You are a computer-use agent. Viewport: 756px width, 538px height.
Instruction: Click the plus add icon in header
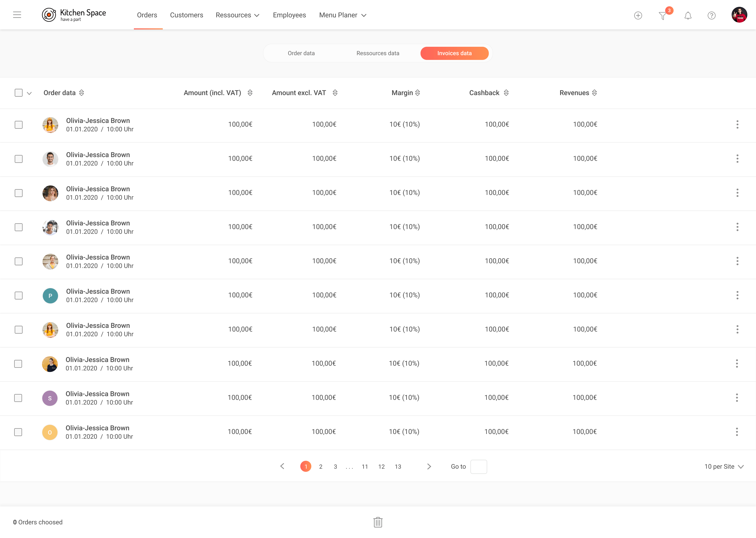click(x=638, y=15)
